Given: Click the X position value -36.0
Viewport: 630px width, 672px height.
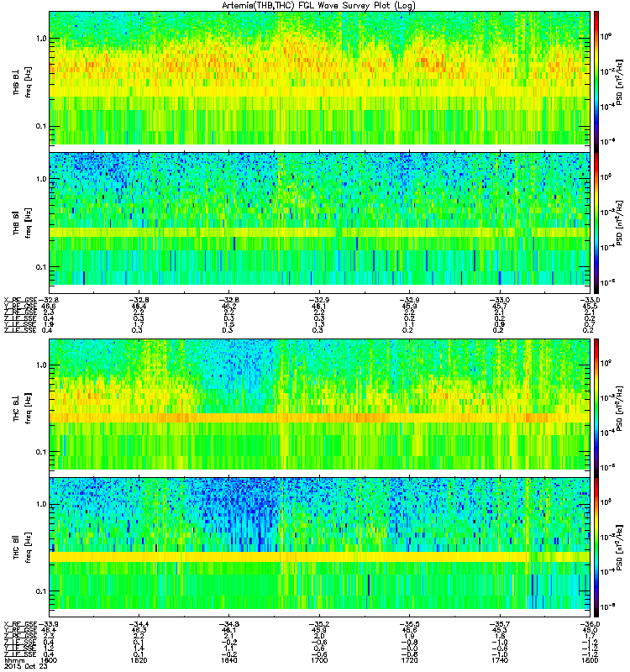Looking at the screenshot, I should (x=590, y=624).
